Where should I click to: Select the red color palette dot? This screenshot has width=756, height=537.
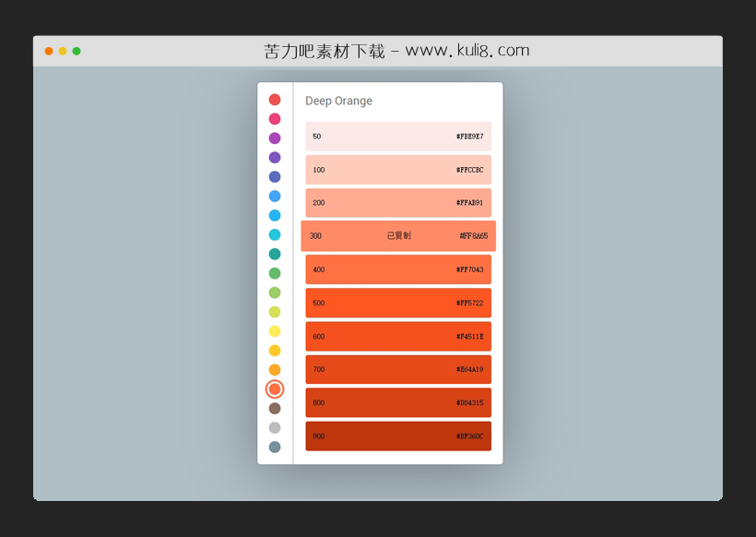pyautogui.click(x=275, y=99)
